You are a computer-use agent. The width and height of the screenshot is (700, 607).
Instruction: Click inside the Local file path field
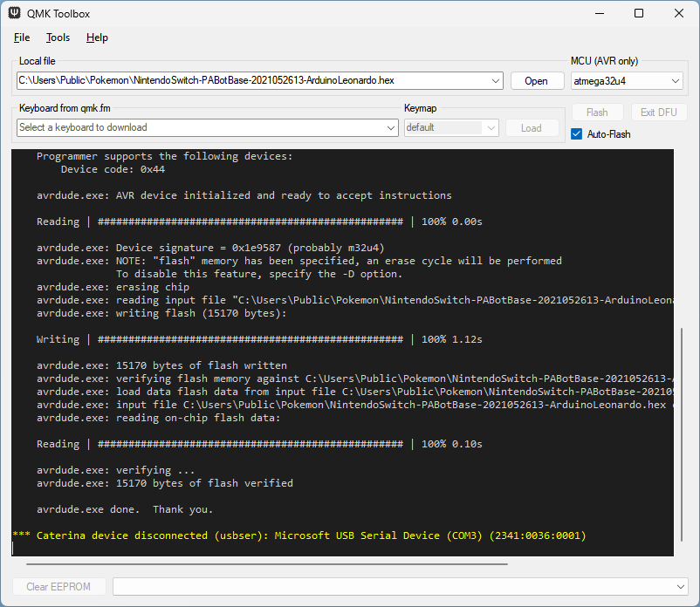pyautogui.click(x=253, y=81)
